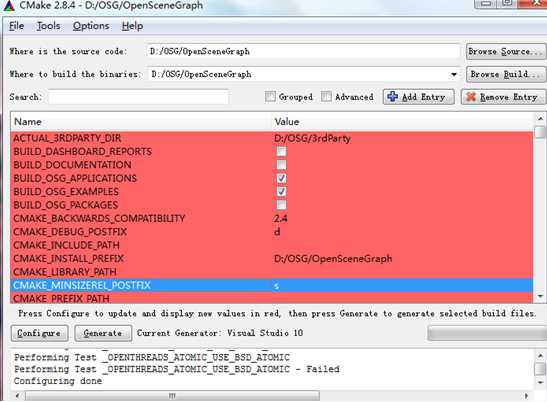The width and height of the screenshot is (547, 402).
Task: Open the Help menu
Action: coord(132,26)
